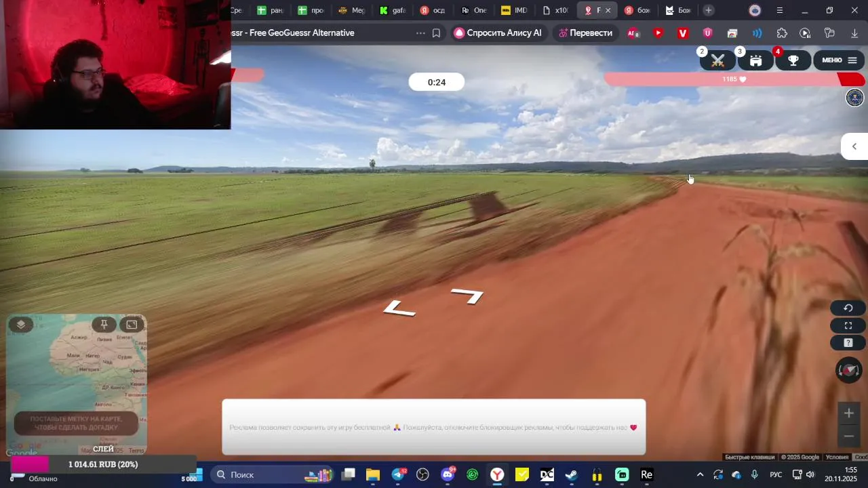
Task: Expand the minimap with enlarge icon
Action: [132, 325]
